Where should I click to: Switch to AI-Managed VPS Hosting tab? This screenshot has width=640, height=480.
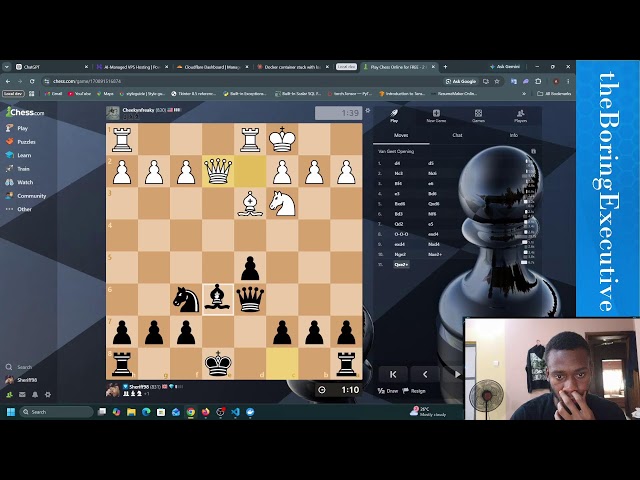[x=131, y=67]
